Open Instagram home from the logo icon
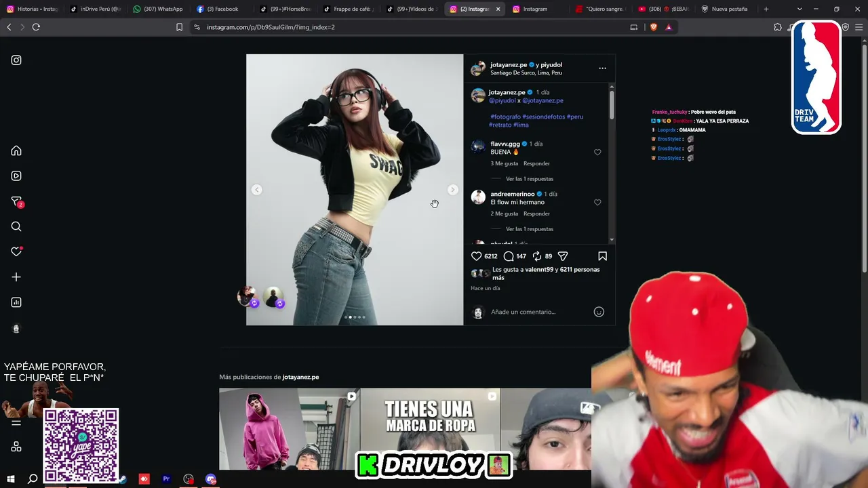The width and height of the screenshot is (868, 488). pyautogui.click(x=16, y=60)
